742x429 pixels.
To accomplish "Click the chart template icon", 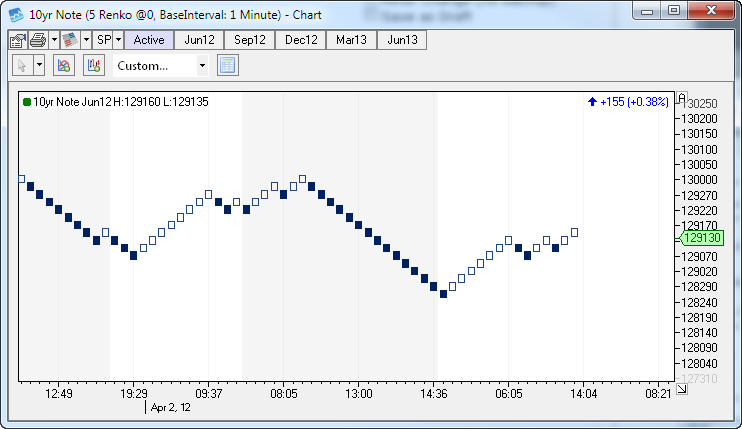I will tap(70, 40).
